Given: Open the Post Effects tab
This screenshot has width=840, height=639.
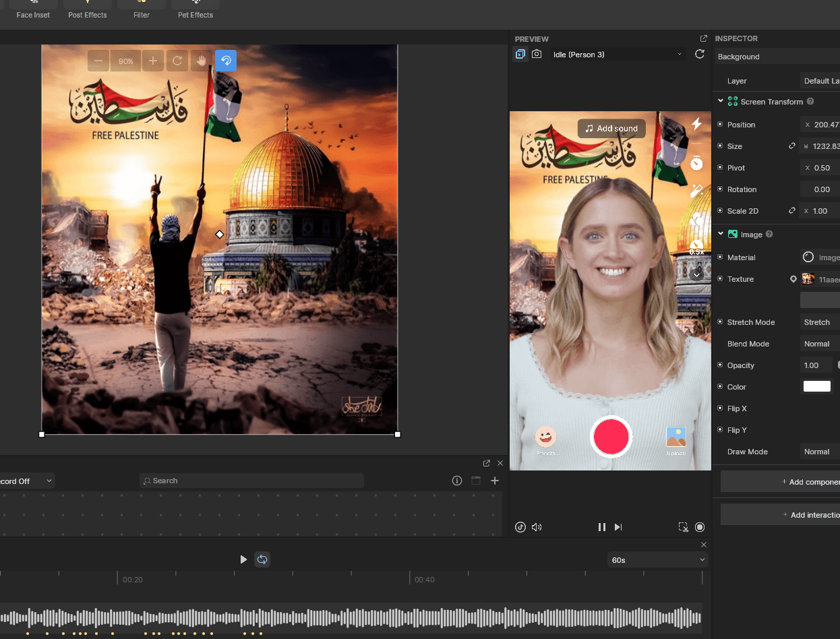Looking at the screenshot, I should (88, 10).
